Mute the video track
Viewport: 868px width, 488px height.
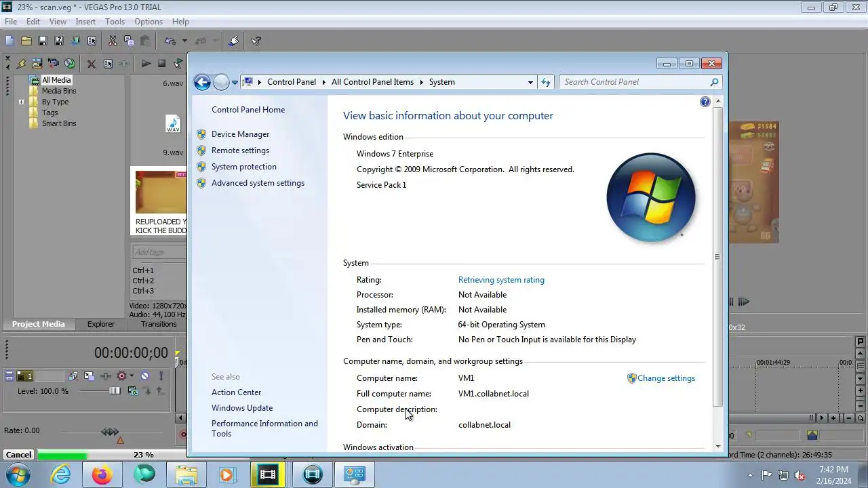[144, 376]
